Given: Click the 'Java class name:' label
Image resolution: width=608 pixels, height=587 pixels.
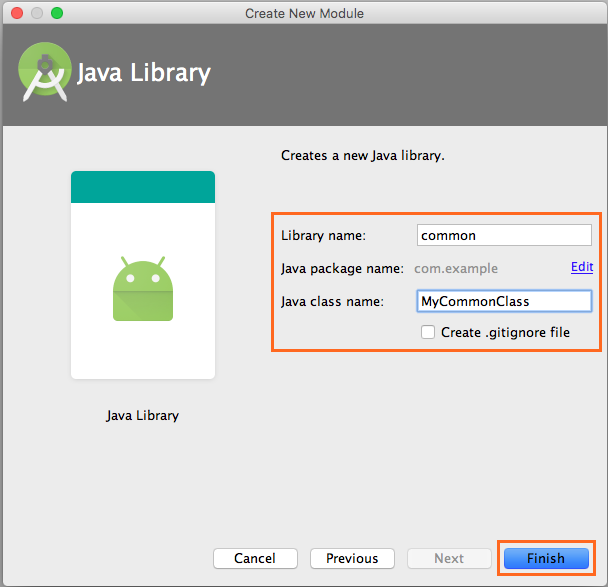Looking at the screenshot, I should coord(332,301).
